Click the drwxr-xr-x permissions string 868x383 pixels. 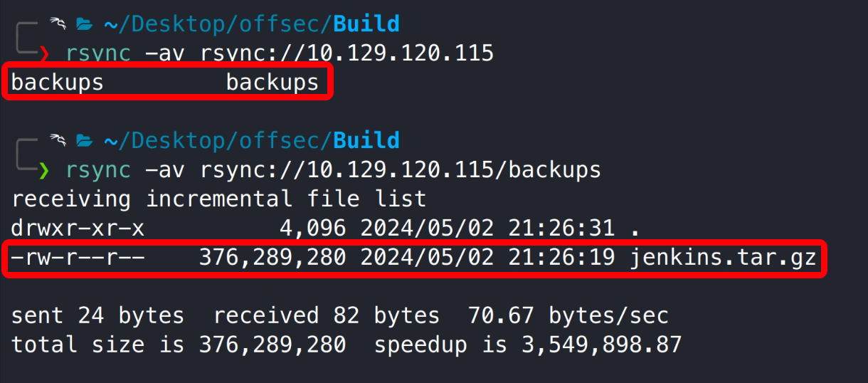[x=78, y=229]
